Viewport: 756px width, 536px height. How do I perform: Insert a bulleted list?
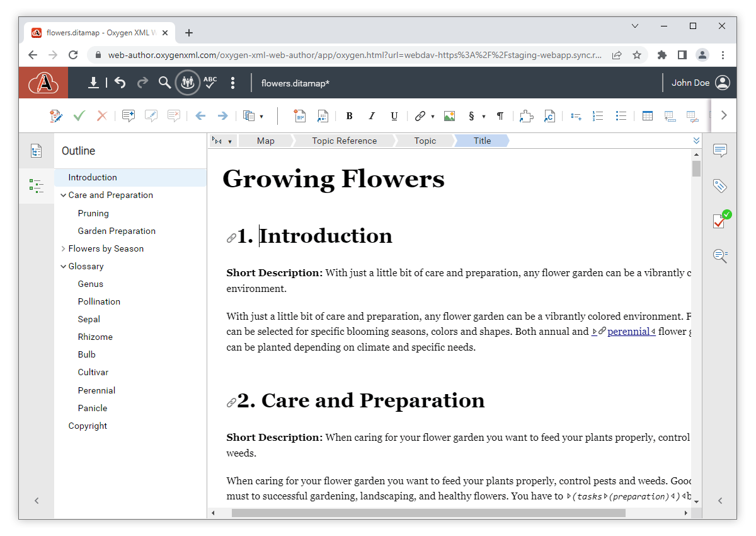coord(621,116)
